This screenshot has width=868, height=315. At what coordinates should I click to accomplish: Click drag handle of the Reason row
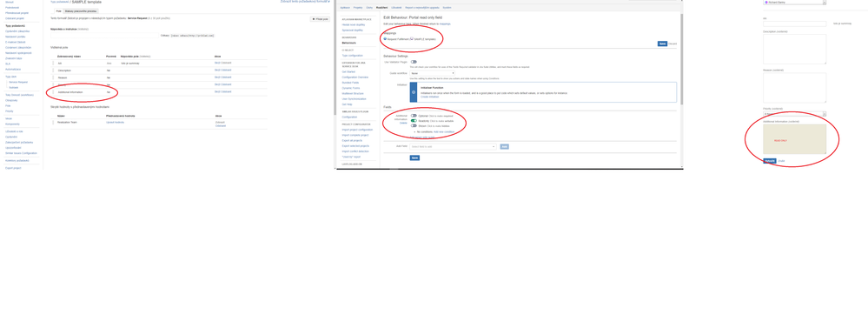pyautogui.click(x=54, y=77)
